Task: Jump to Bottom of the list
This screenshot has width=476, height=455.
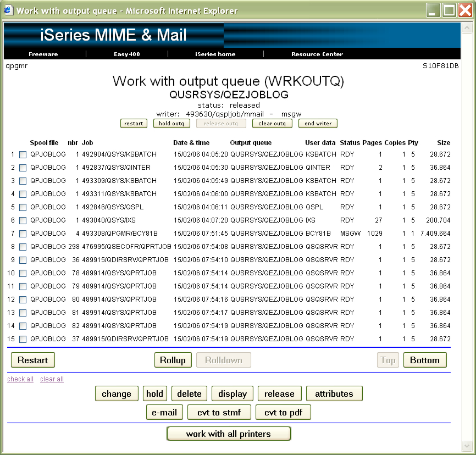Action: 425,360
